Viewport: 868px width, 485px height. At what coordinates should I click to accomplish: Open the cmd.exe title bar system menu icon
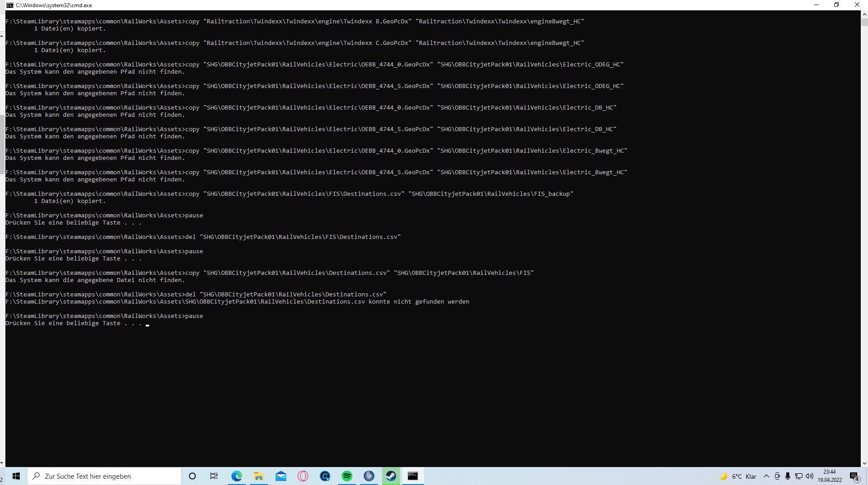click(x=9, y=5)
